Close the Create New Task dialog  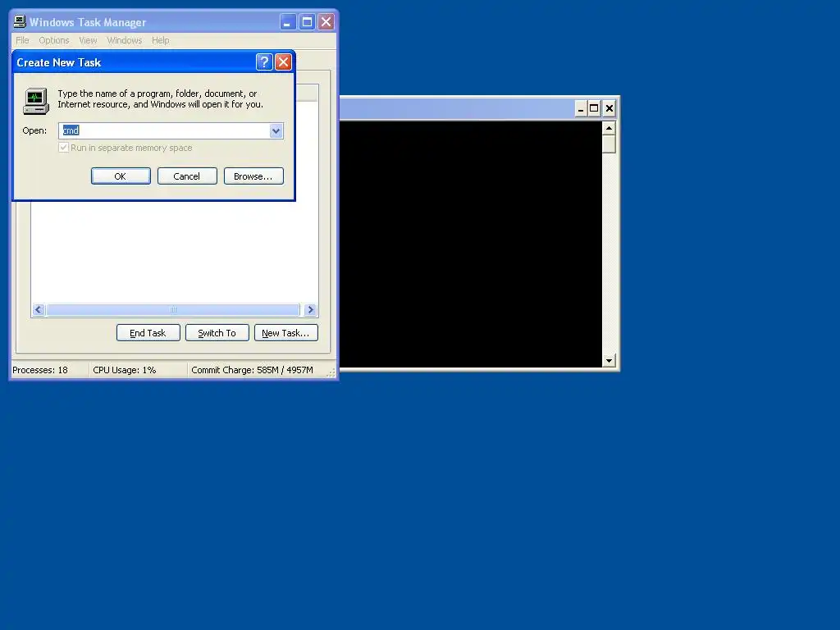(283, 62)
